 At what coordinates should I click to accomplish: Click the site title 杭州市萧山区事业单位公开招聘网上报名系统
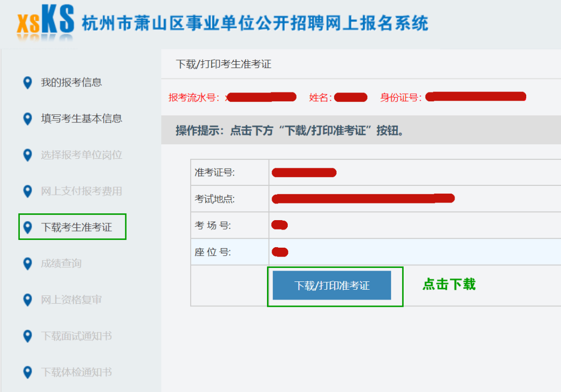255,23
